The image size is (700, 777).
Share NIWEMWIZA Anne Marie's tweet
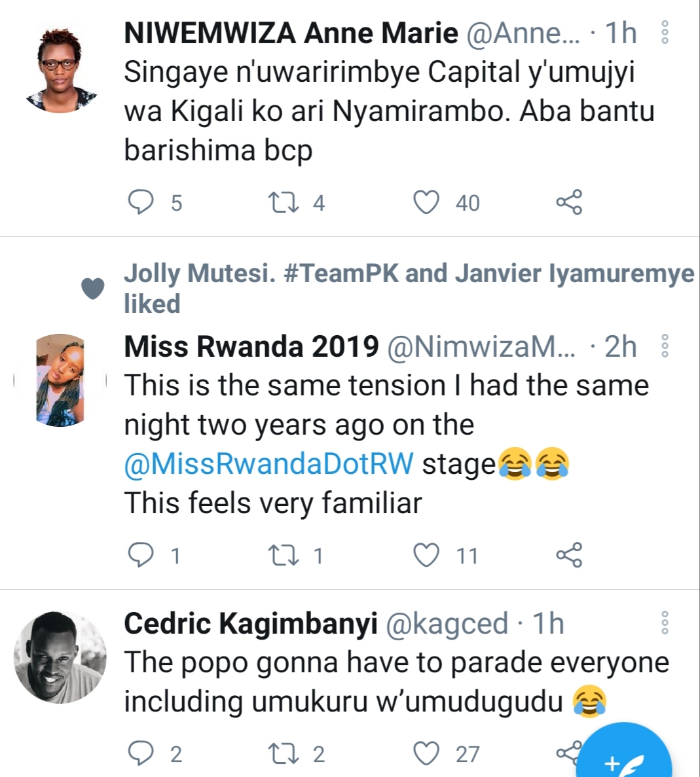click(568, 202)
